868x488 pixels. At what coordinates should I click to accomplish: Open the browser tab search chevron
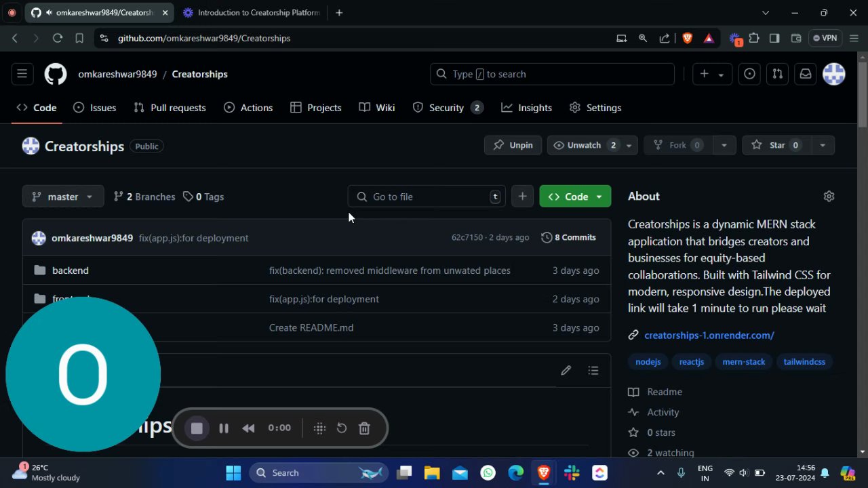tap(766, 12)
